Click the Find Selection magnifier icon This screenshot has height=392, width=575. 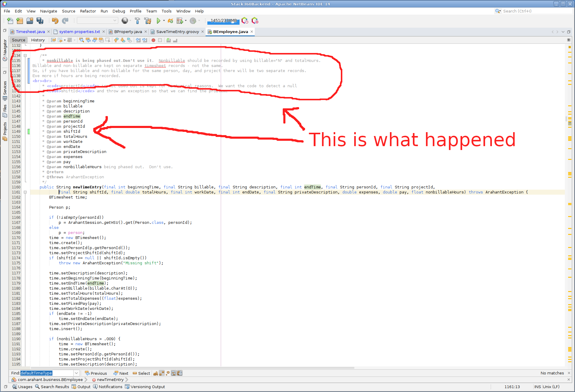coord(81,40)
